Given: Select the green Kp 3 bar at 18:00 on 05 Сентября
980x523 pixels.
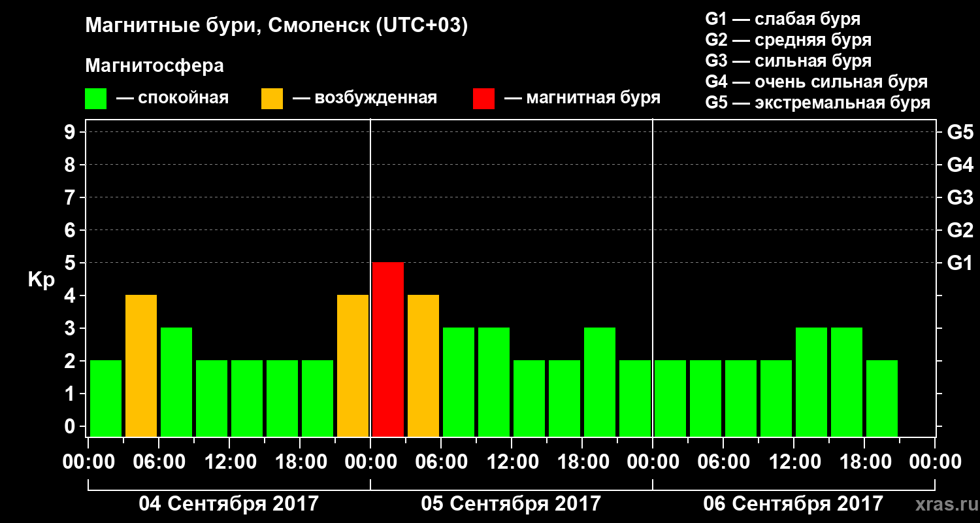Looking at the screenshot, I should point(600,382).
